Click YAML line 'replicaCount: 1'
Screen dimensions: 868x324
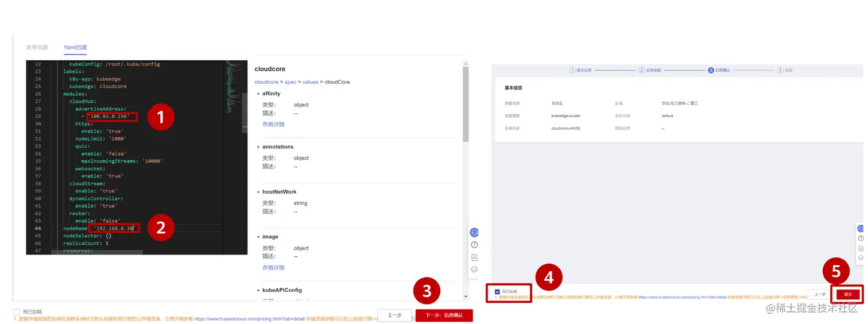pos(86,243)
